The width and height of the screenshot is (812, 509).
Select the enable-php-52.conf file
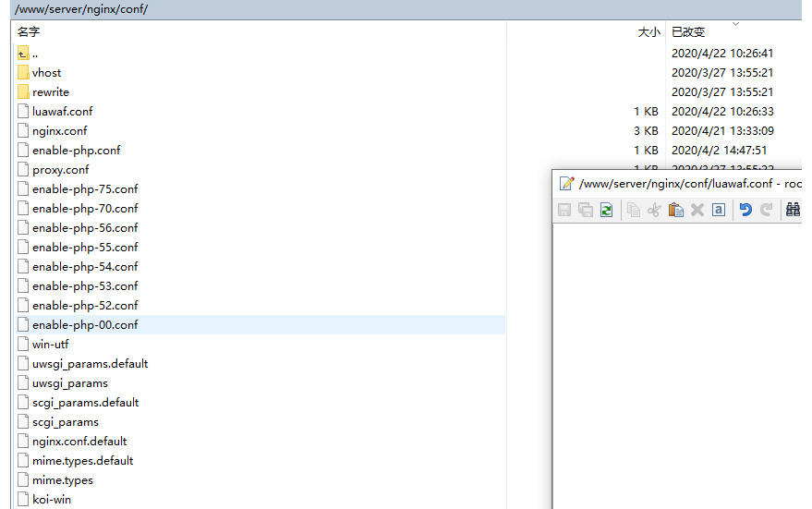tap(85, 306)
